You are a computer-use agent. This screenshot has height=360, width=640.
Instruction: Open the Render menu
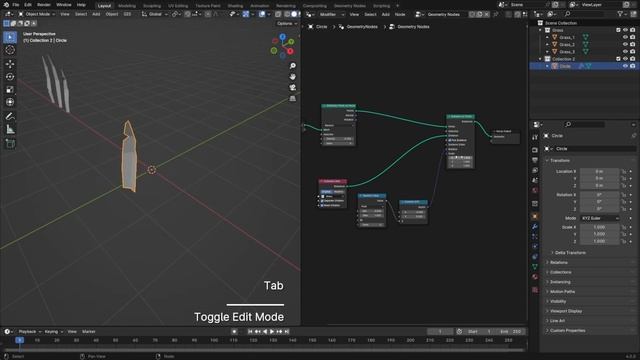pyautogui.click(x=44, y=5)
